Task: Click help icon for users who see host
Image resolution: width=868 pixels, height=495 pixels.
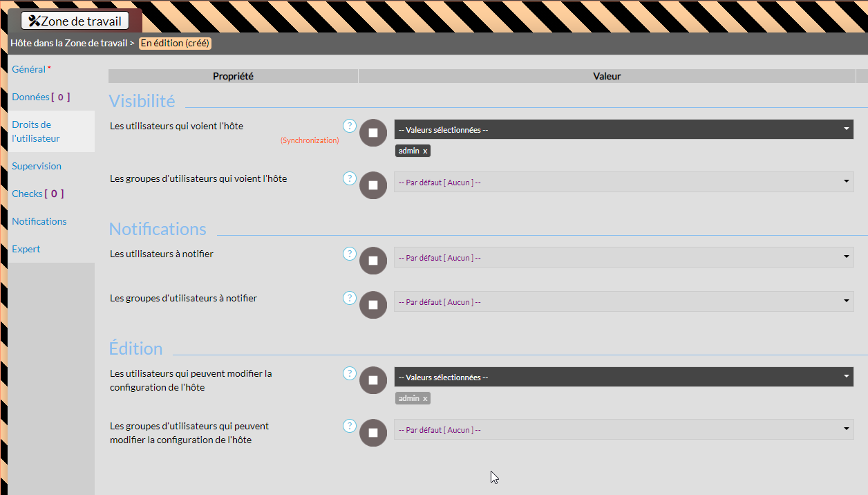Action: tap(350, 126)
